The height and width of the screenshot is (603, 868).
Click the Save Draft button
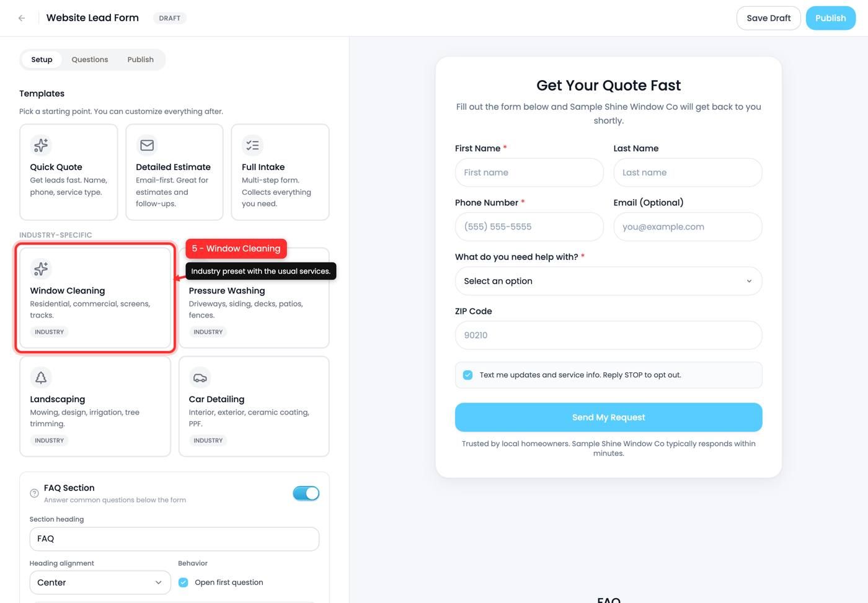coord(768,18)
